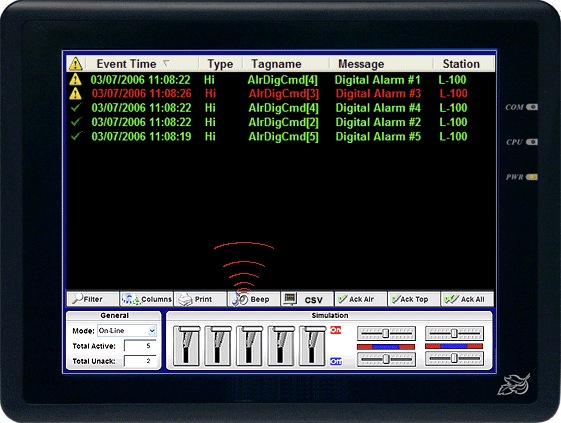Screen dimensions: 561x423
Task: Click checkmark icon on Digital Alarm #5 row
Action: click(76, 136)
